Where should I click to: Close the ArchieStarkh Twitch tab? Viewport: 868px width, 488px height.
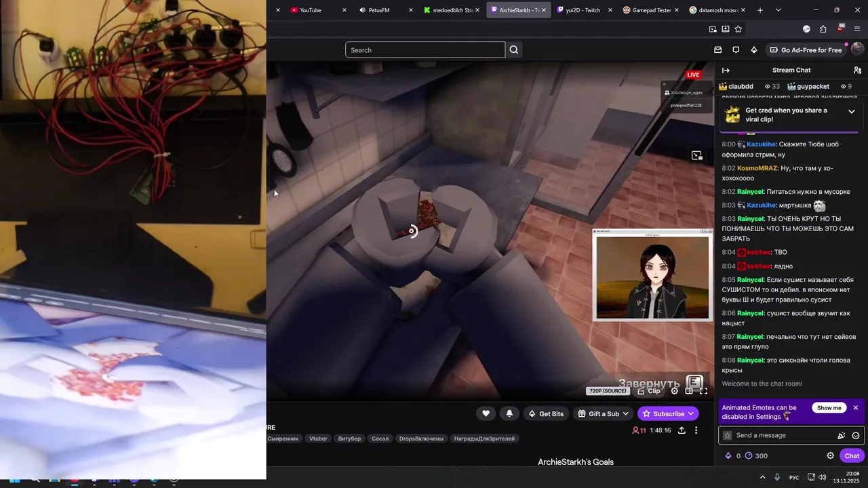pyautogui.click(x=544, y=10)
